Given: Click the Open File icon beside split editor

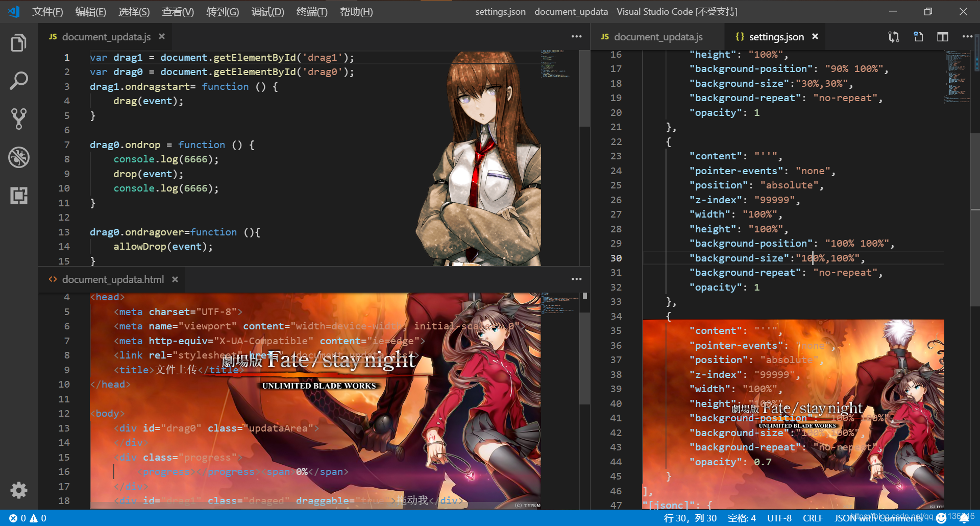Looking at the screenshot, I should click(x=918, y=37).
